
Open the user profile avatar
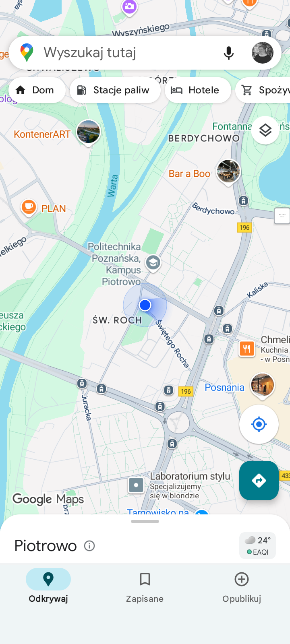click(263, 53)
